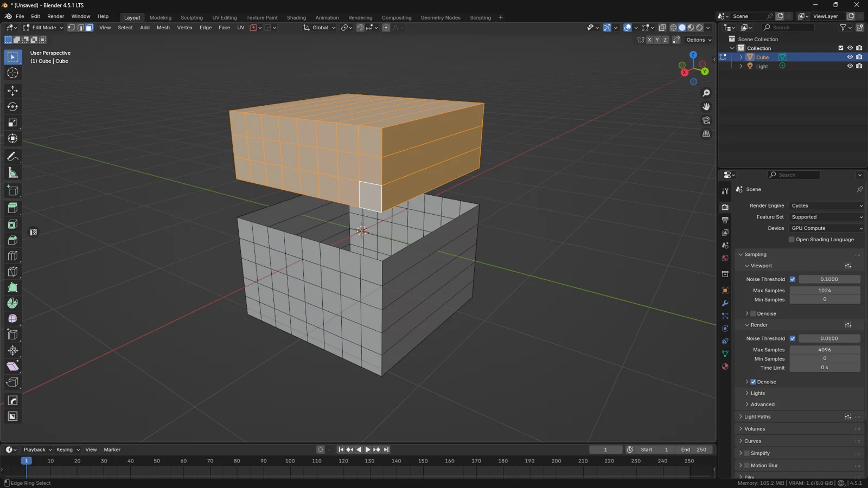Open the Edit Mode dropdown
This screenshot has width=868, height=488.
point(43,28)
